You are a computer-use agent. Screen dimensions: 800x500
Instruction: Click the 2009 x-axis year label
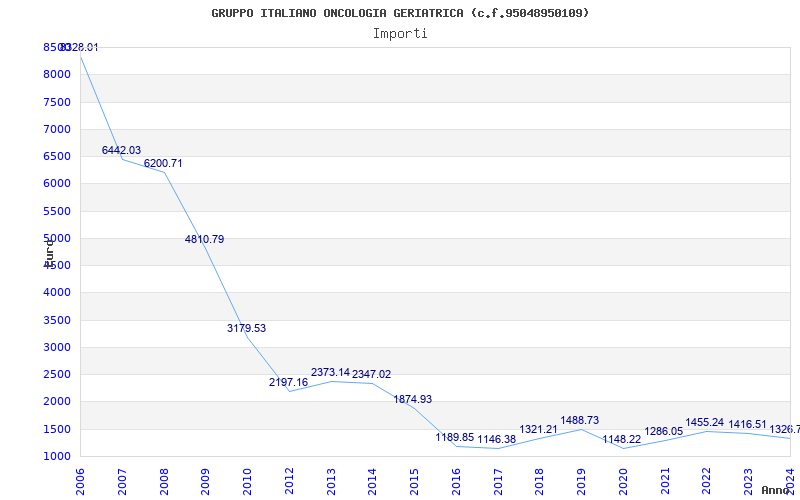[x=206, y=481]
